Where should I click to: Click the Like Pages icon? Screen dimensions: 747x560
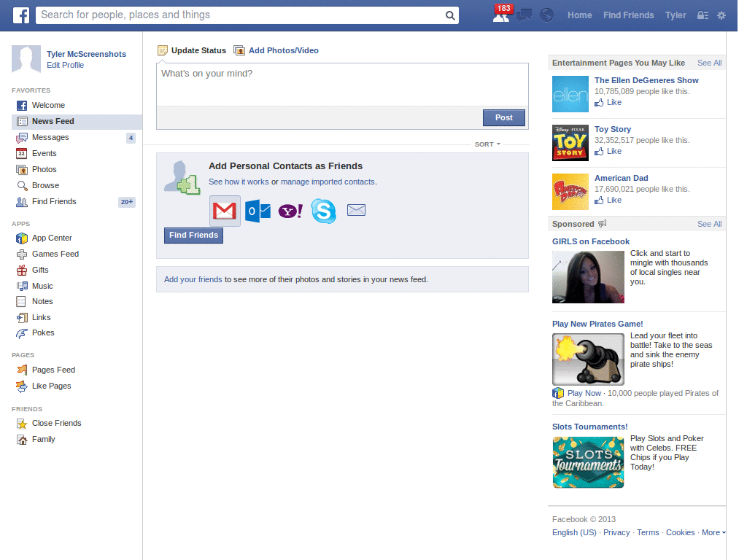coord(22,386)
